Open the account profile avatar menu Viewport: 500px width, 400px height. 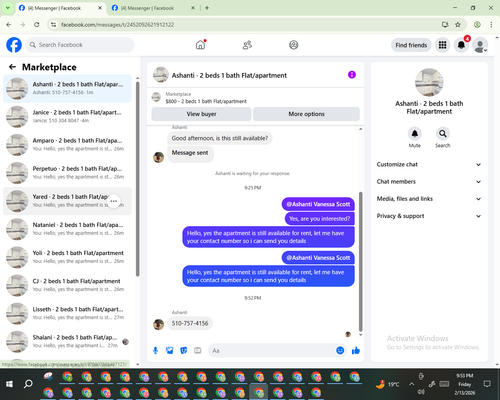coord(480,45)
